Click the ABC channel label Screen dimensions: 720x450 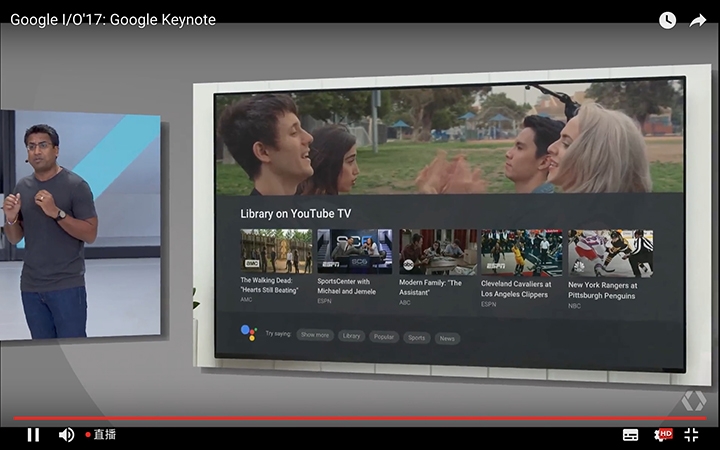coord(405,303)
